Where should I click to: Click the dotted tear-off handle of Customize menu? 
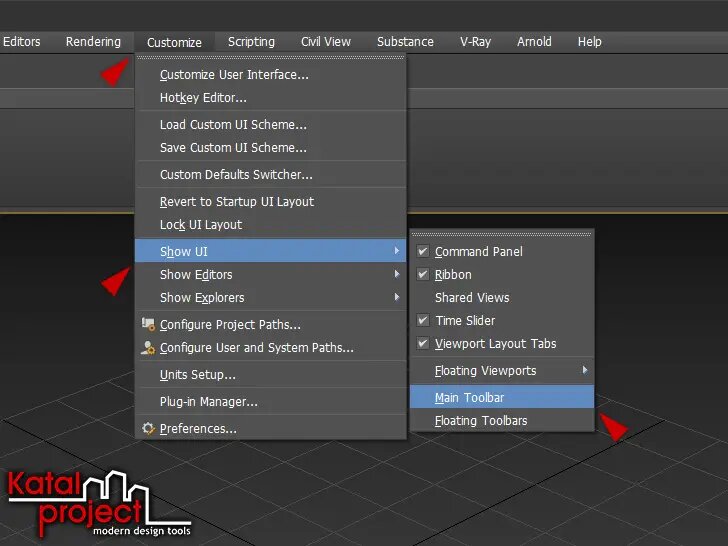(271, 58)
